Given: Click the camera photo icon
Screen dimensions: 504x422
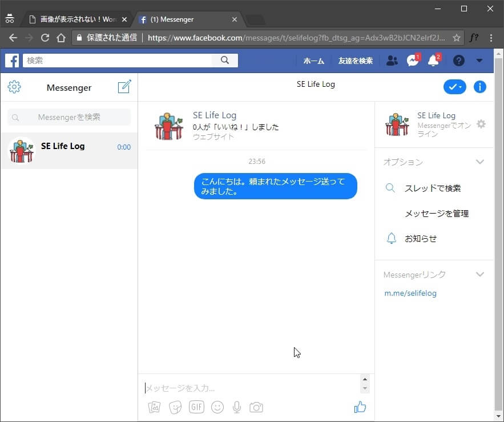Looking at the screenshot, I should pyautogui.click(x=256, y=407).
